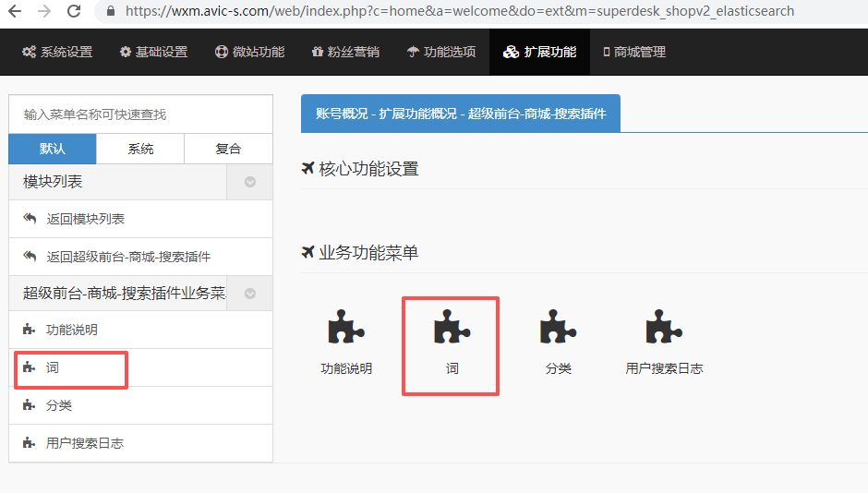Switch to the 复合 sidebar tab
868x493 pixels.
[x=228, y=149]
